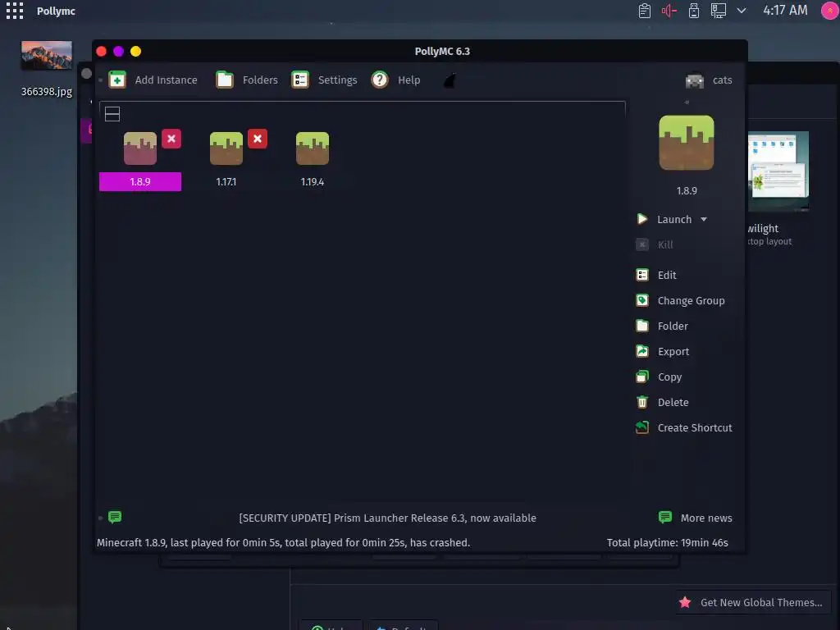Select Twilight theme thumbnail in background window
Image resolution: width=840 pixels, height=630 pixels.
[x=778, y=171]
